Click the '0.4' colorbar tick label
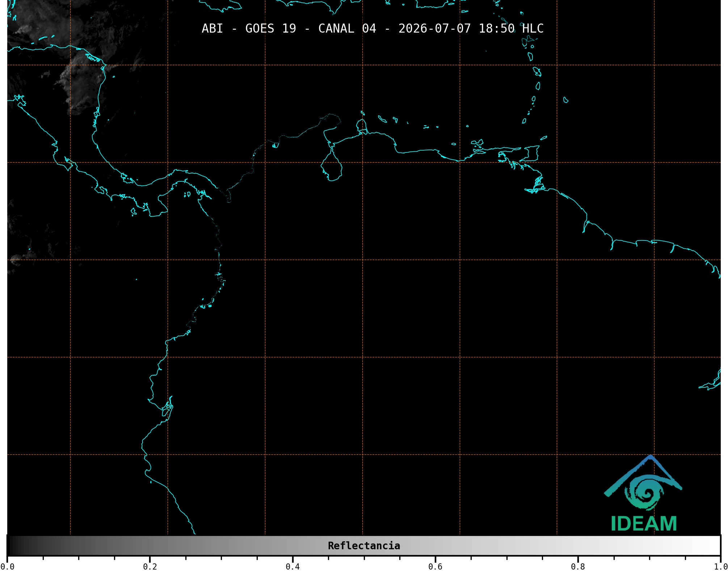This screenshot has width=728, height=571. 293,567
